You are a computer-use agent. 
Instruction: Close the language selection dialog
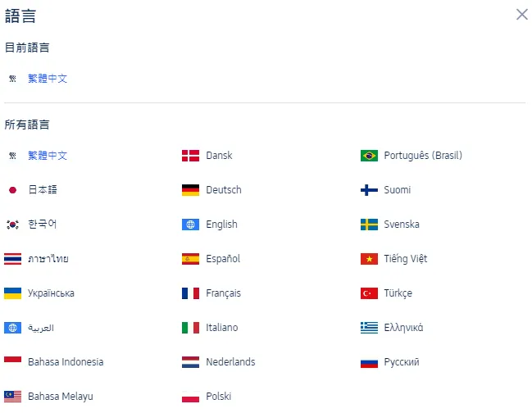[x=521, y=14]
